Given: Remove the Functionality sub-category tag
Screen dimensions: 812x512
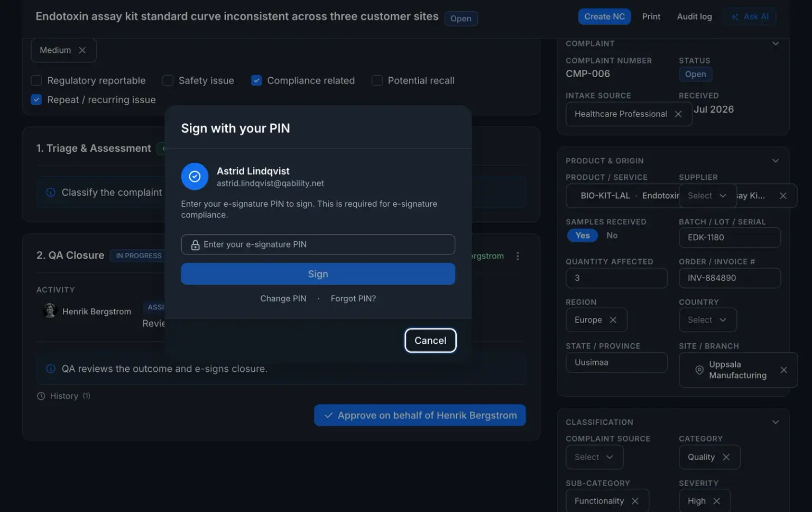Looking at the screenshot, I should point(635,501).
